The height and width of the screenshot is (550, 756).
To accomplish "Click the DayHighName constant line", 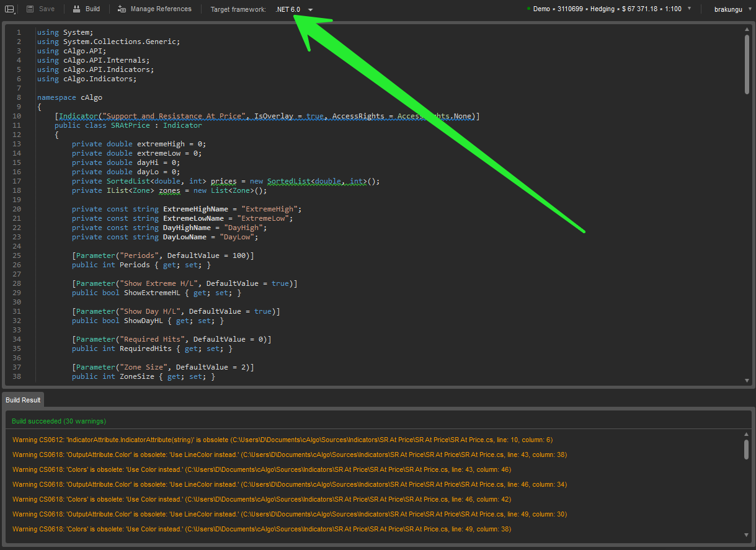I will pos(169,228).
